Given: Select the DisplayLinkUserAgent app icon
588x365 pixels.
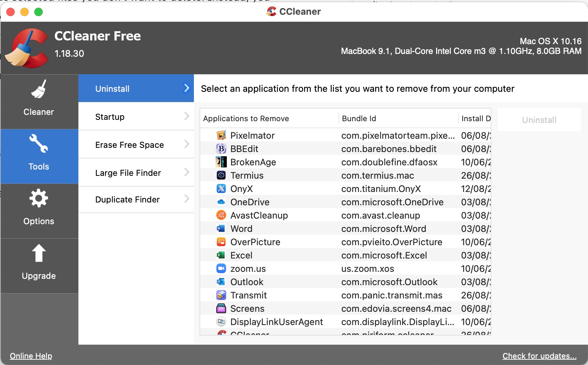Looking at the screenshot, I should [x=221, y=322].
